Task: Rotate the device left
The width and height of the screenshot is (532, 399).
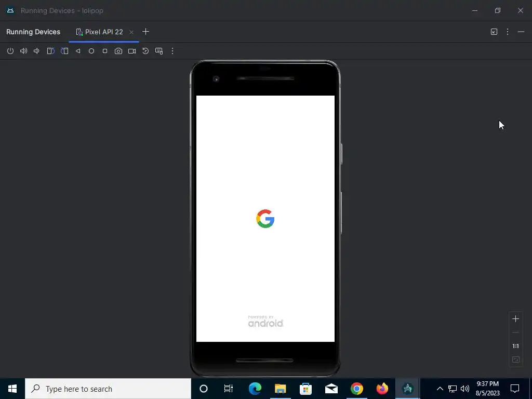Action: click(50, 51)
